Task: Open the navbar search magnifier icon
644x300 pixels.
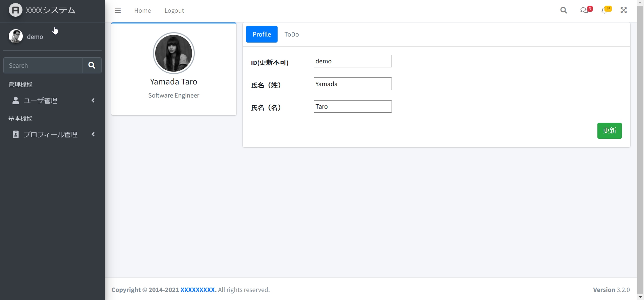Action: 564,10
